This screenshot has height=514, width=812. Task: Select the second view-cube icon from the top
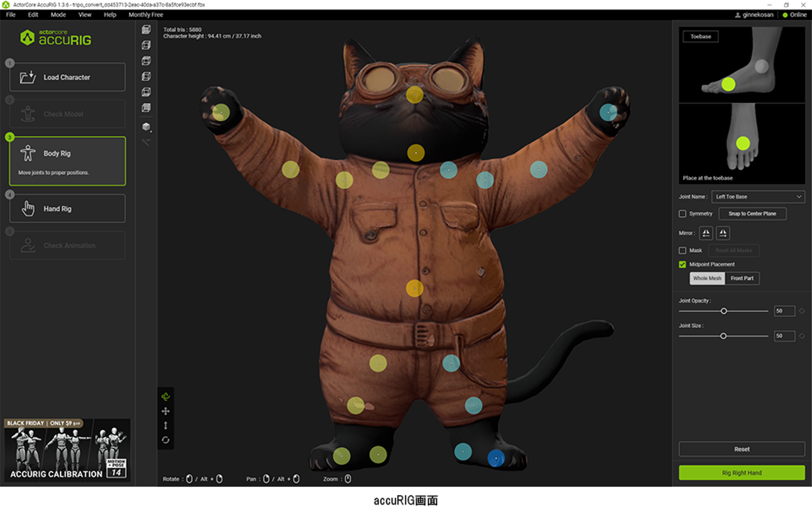pyautogui.click(x=146, y=45)
